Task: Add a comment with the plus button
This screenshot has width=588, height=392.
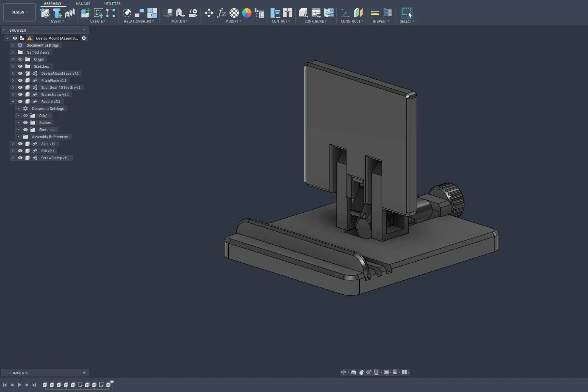Action: tap(84, 373)
